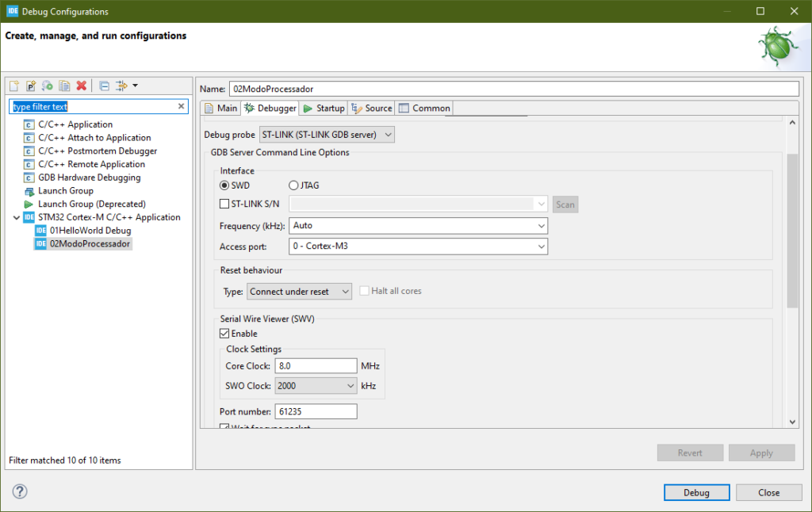Open the Help question mark icon
812x512 pixels.
coord(20,491)
